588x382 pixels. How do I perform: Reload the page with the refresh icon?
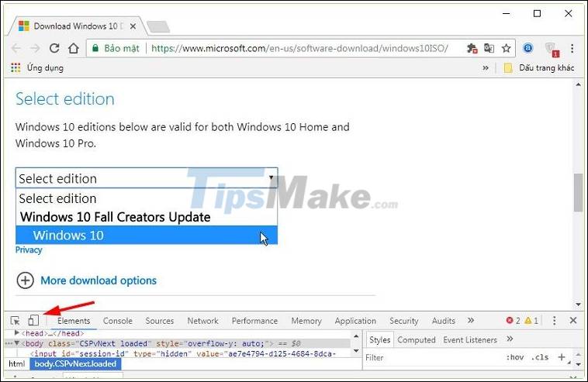click(54, 48)
